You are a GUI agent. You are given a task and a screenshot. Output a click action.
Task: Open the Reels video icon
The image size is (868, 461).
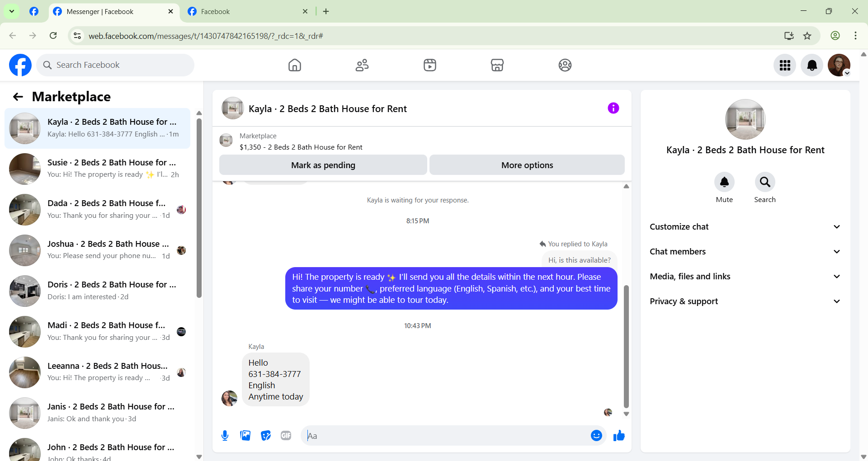click(x=430, y=65)
